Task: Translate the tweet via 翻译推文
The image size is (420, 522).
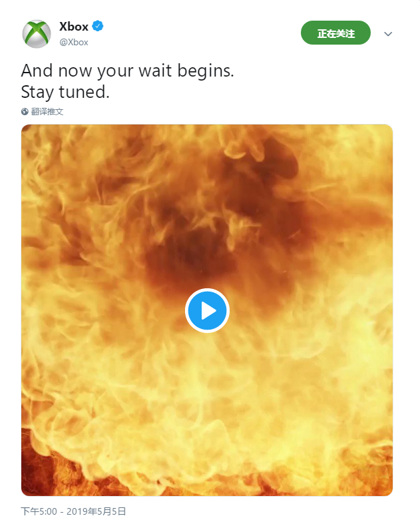Action: [x=47, y=112]
